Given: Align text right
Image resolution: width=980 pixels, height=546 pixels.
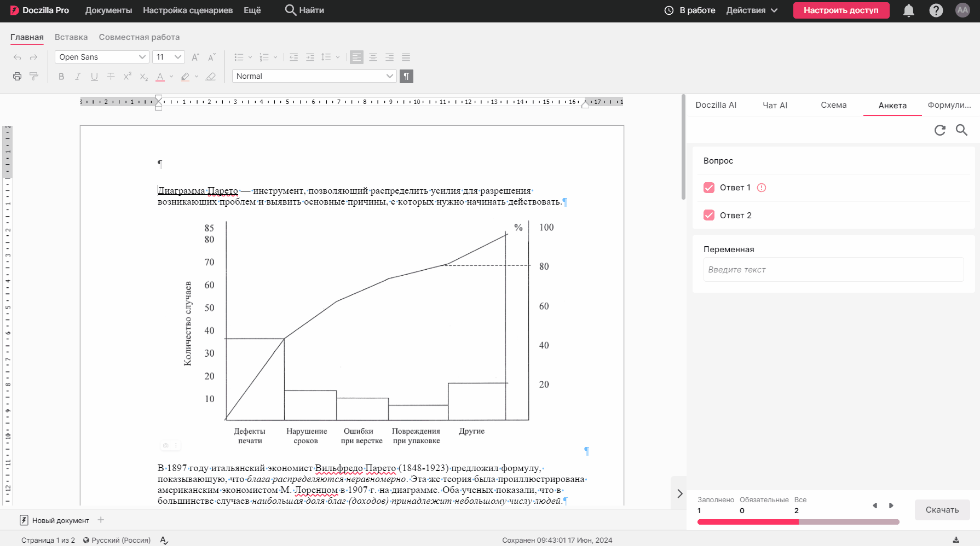Looking at the screenshot, I should point(389,57).
